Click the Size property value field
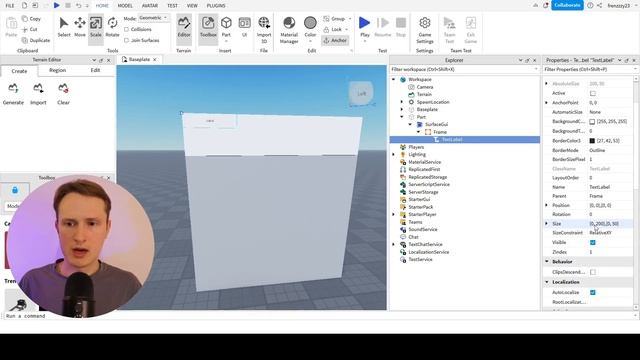Viewport: 640px width, 360px height. pyautogui.click(x=610, y=224)
